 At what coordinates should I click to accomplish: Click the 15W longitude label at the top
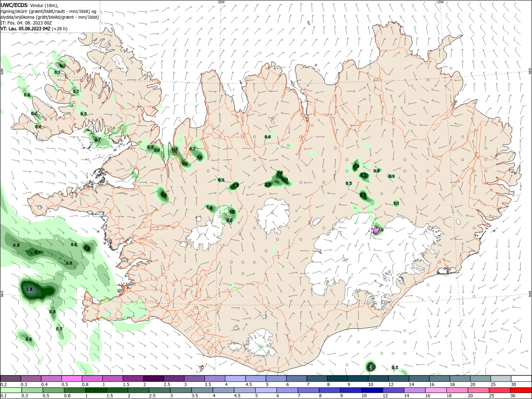pyautogui.click(x=440, y=2)
